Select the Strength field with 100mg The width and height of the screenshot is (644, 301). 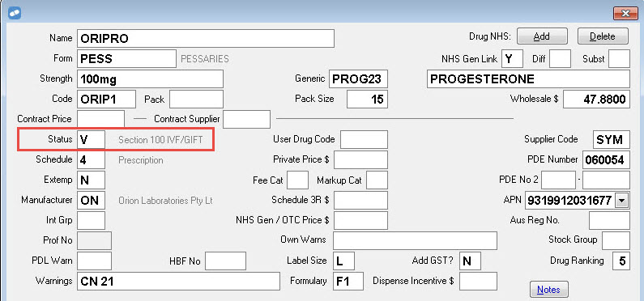click(150, 79)
